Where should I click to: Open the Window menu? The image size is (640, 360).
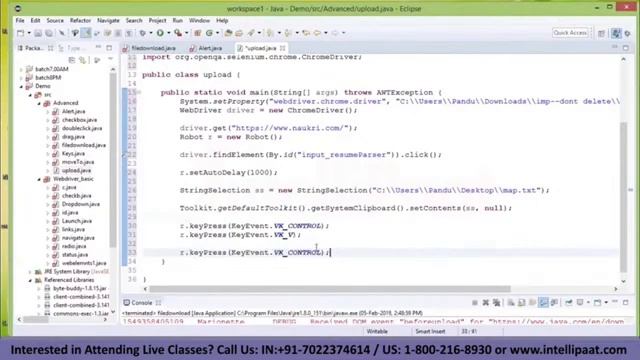click(199, 20)
